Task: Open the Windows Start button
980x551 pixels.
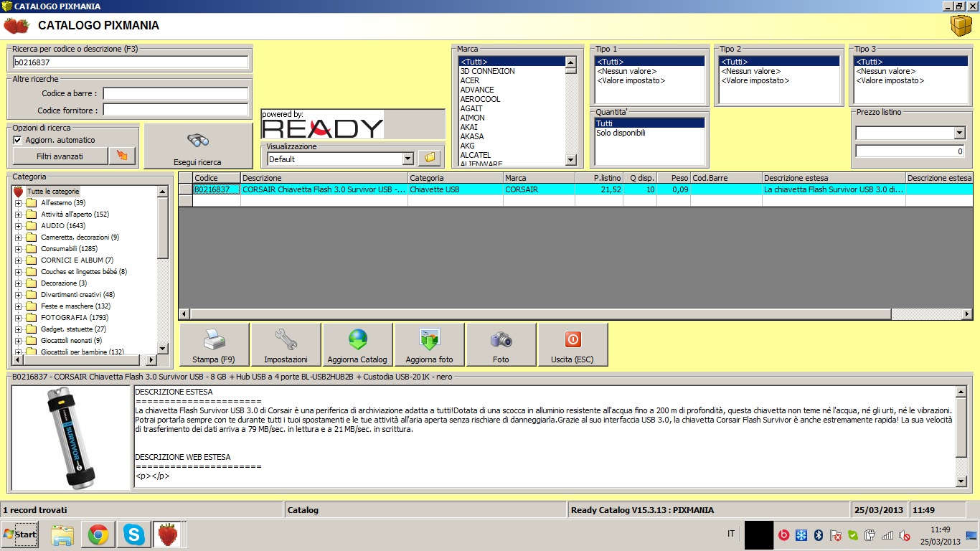Action: 19,534
